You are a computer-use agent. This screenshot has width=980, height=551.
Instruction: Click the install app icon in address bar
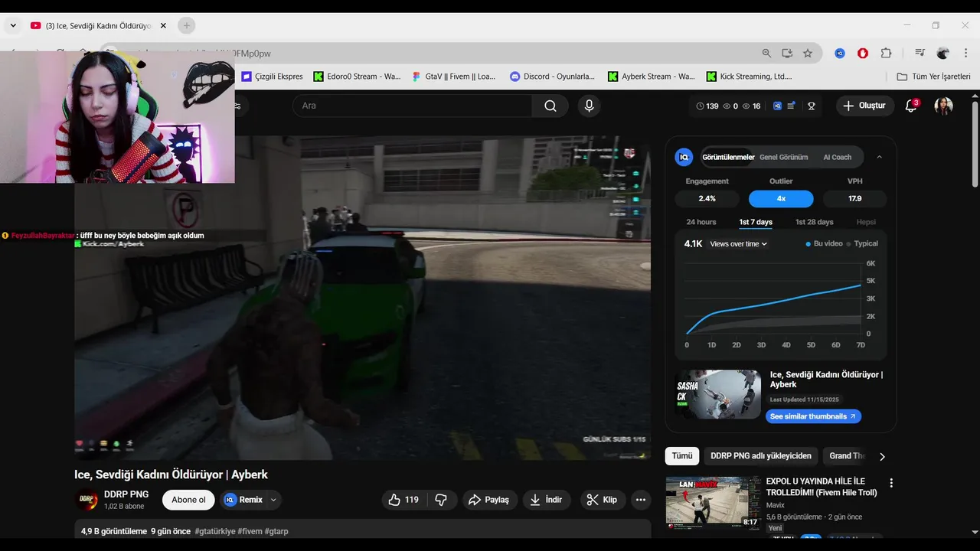click(787, 53)
